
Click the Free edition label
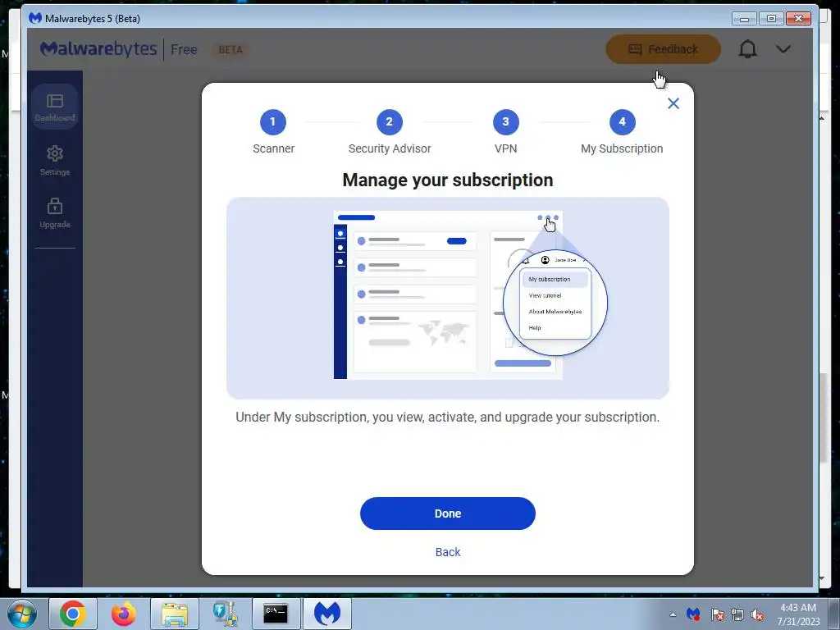pyautogui.click(x=184, y=49)
